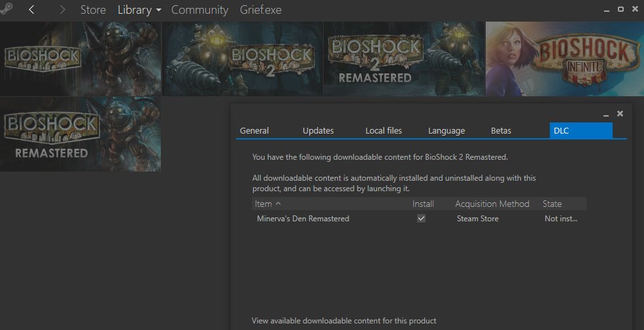644x330 pixels.
Task: Close the Steam main window
Action: tap(636, 9)
